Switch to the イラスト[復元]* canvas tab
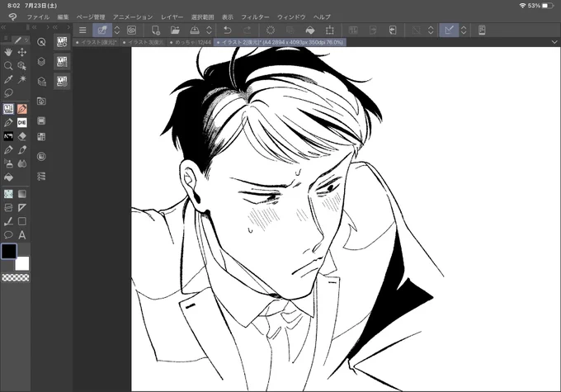Screen dimensions: 561x392 point(96,42)
